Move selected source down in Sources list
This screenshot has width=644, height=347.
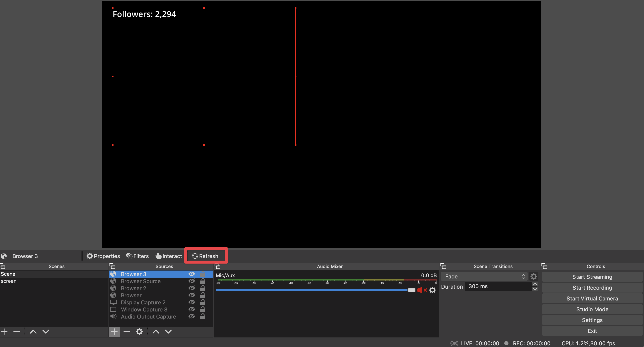pyautogui.click(x=168, y=331)
